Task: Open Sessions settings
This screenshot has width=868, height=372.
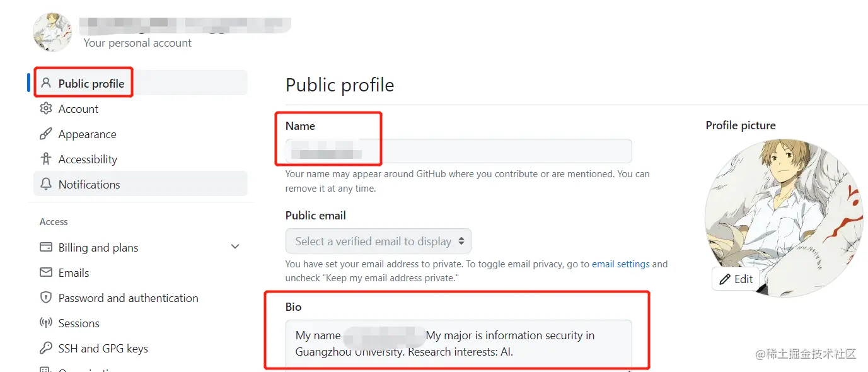Action: (x=141, y=323)
